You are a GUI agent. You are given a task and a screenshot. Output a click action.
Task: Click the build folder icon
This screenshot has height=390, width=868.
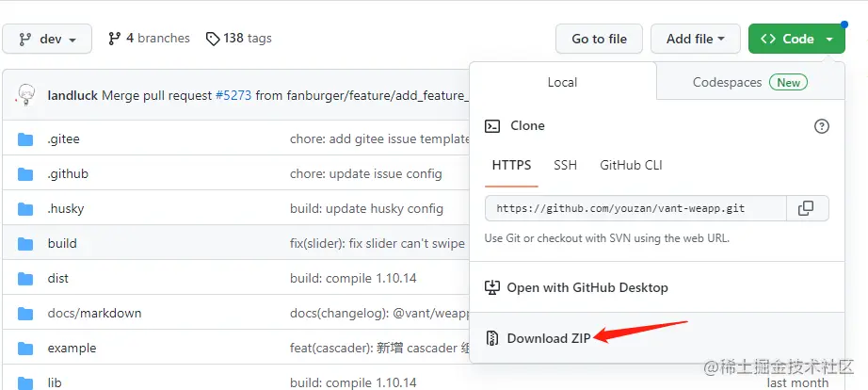click(25, 243)
